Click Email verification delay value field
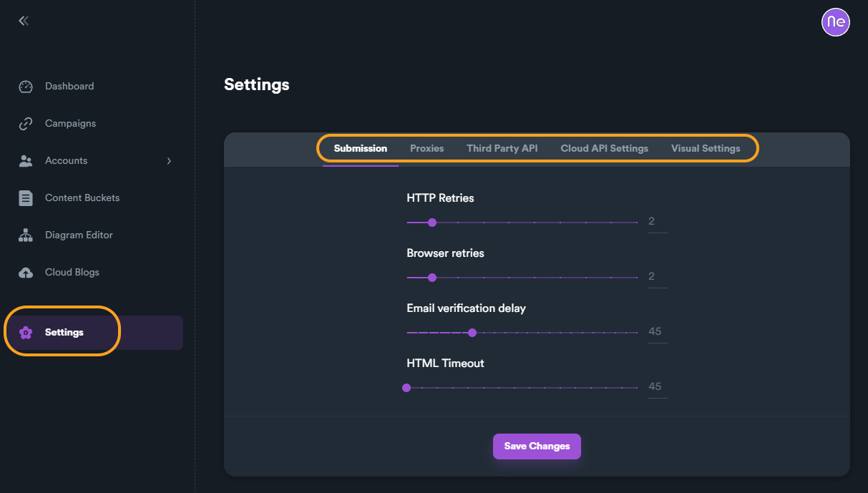Screen dimensions: 868x493 (658, 332)
